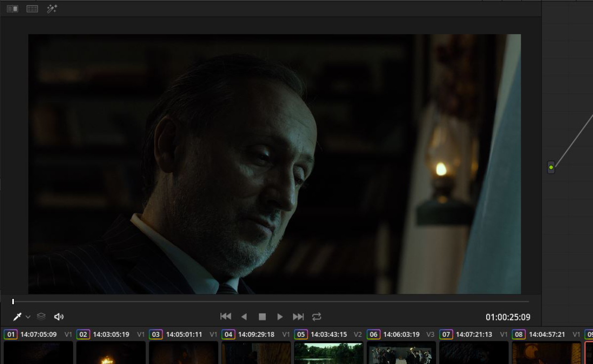
Task: Click timecode 14:04:57:21
Action: (x=547, y=334)
